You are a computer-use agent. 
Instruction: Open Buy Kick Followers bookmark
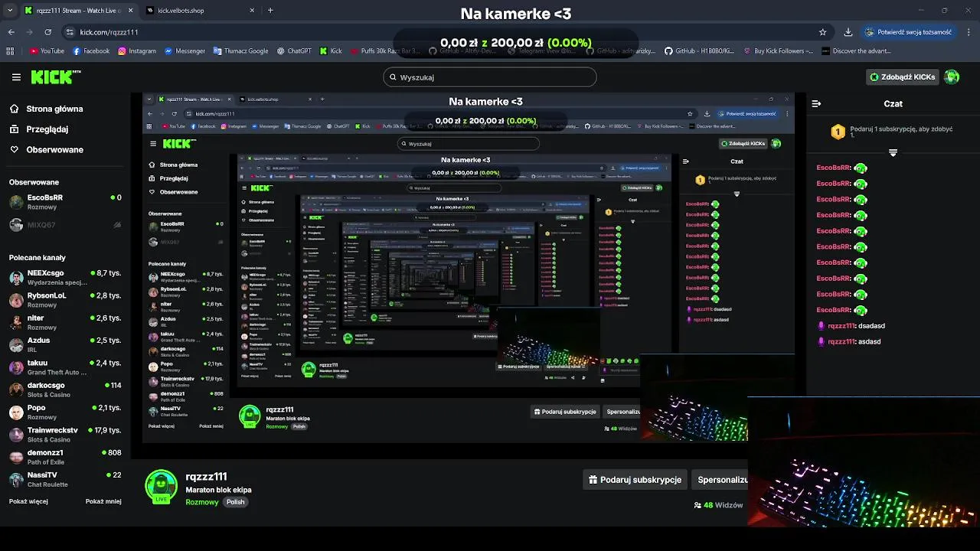click(779, 51)
